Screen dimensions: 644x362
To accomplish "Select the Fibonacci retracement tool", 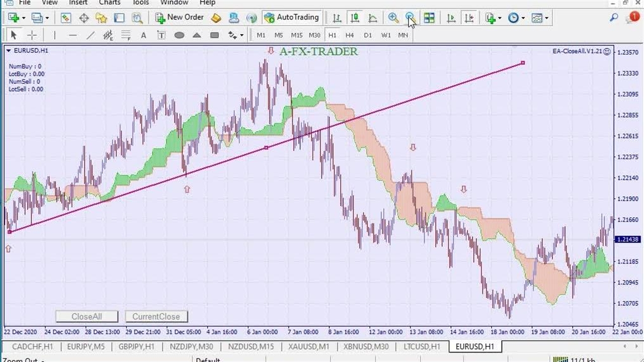I will coord(126,35).
